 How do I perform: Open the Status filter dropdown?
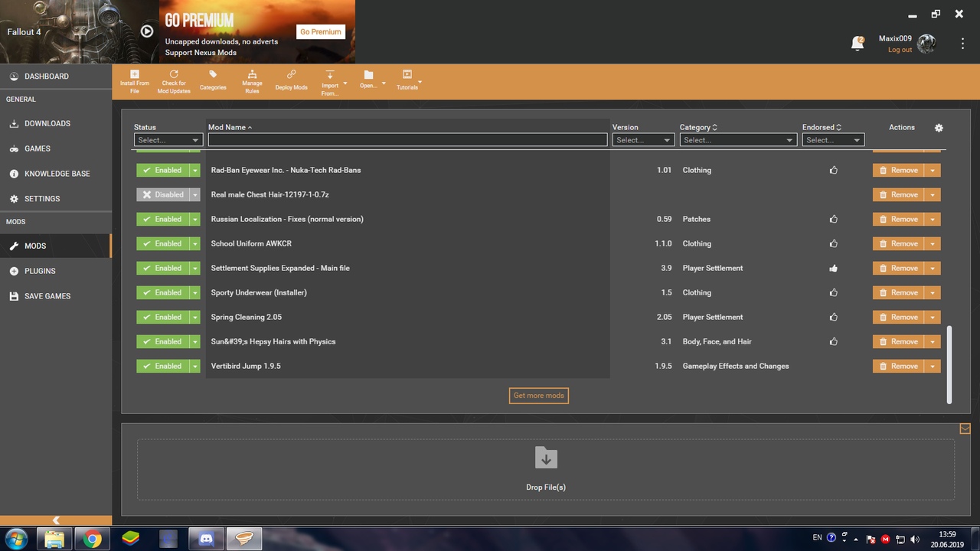168,140
